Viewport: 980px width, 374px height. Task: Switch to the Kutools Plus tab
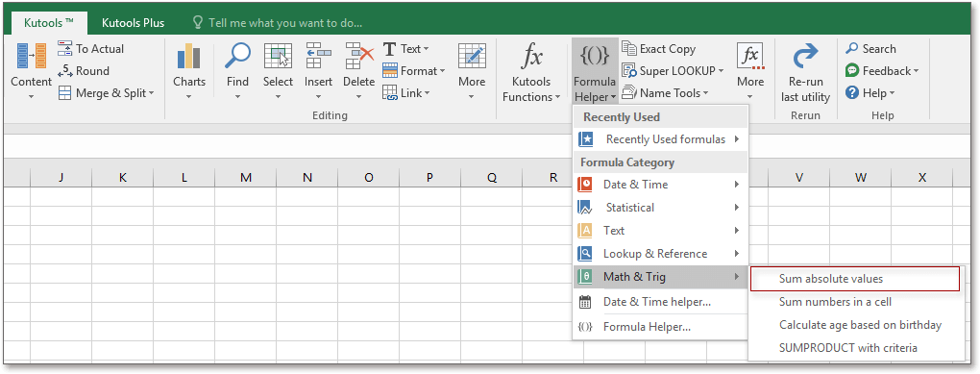pyautogui.click(x=134, y=23)
